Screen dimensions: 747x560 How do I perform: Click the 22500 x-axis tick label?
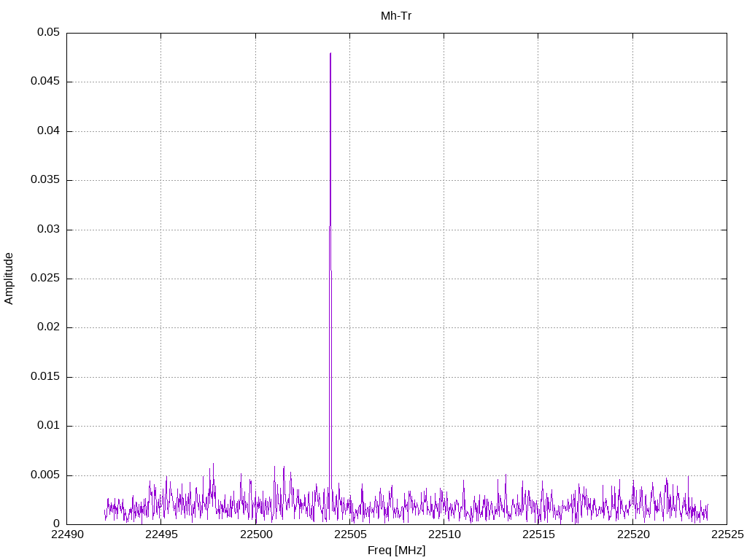(255, 534)
